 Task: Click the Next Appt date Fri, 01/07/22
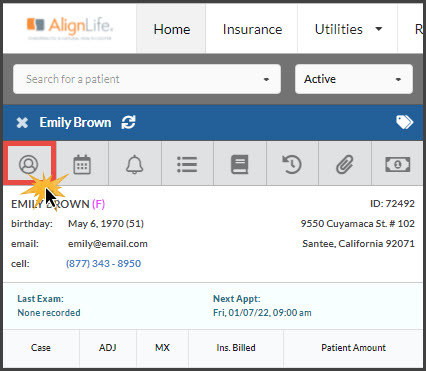click(242, 313)
